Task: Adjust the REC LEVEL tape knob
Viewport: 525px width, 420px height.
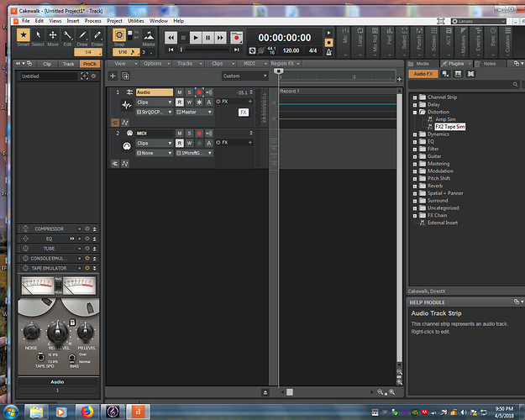Action: pos(58,332)
